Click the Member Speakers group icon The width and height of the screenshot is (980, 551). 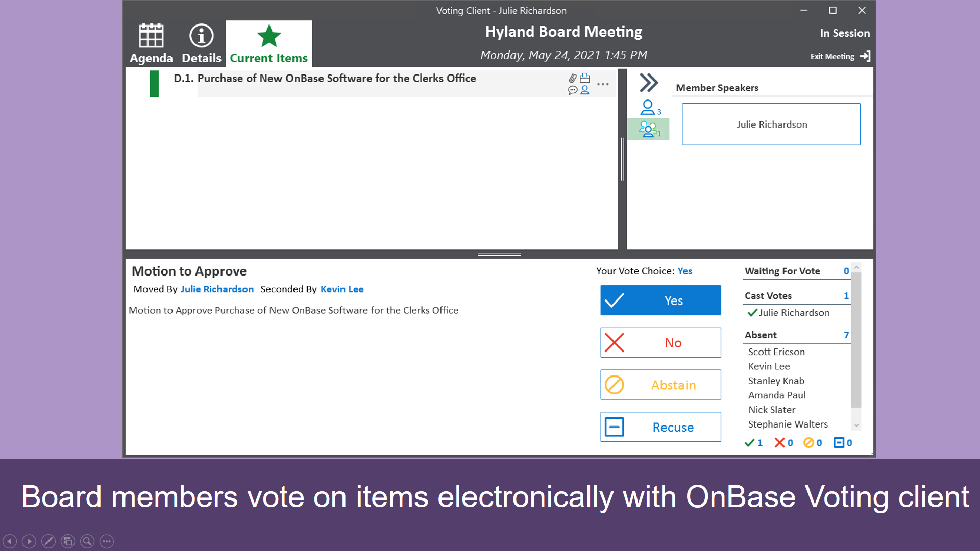(x=648, y=129)
